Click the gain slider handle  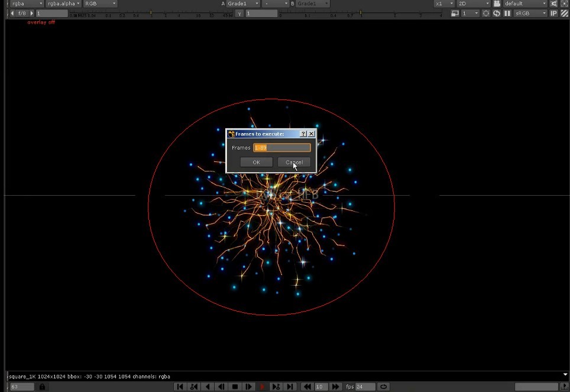[x=151, y=13]
